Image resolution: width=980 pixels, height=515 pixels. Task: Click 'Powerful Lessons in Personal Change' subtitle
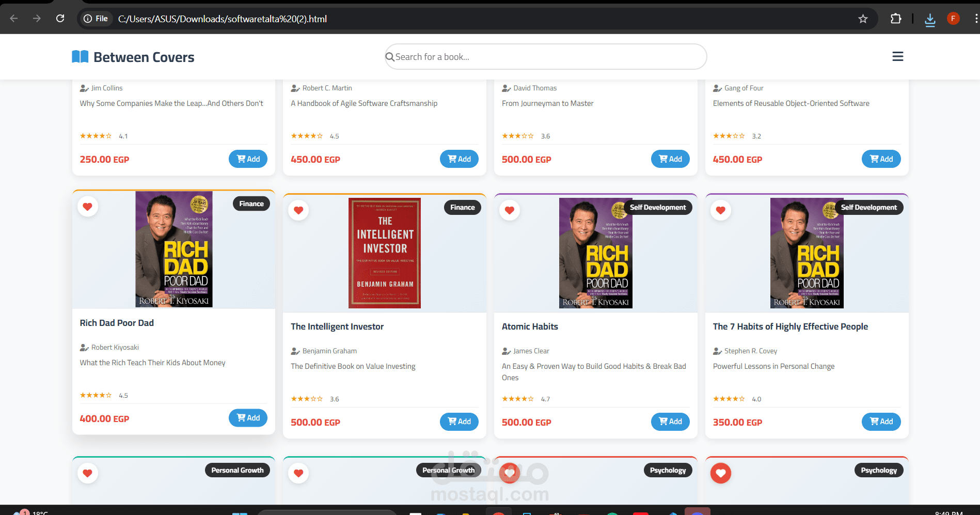[773, 366]
